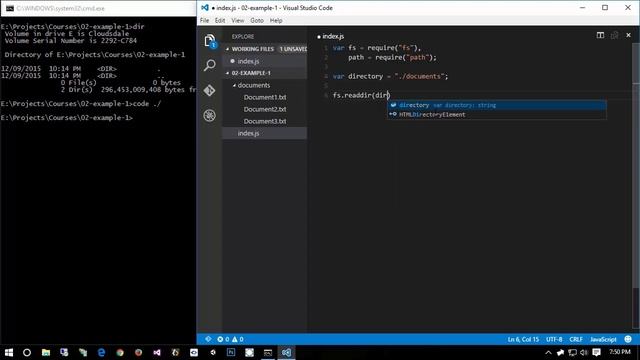Click Ln 6, Col 15 in status bar
640x360 pixels.
523,339
